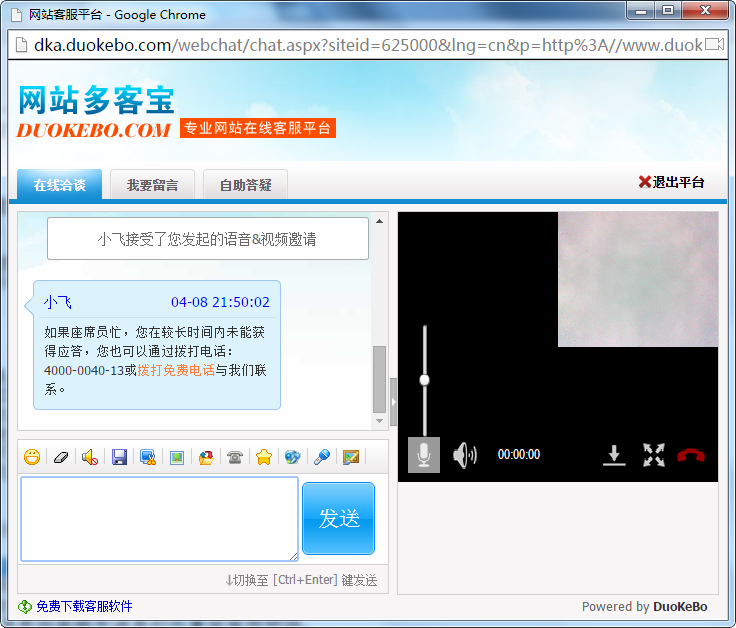The height and width of the screenshot is (628, 736).
Task: Click the cast icon at address bar end
Action: (x=715, y=45)
